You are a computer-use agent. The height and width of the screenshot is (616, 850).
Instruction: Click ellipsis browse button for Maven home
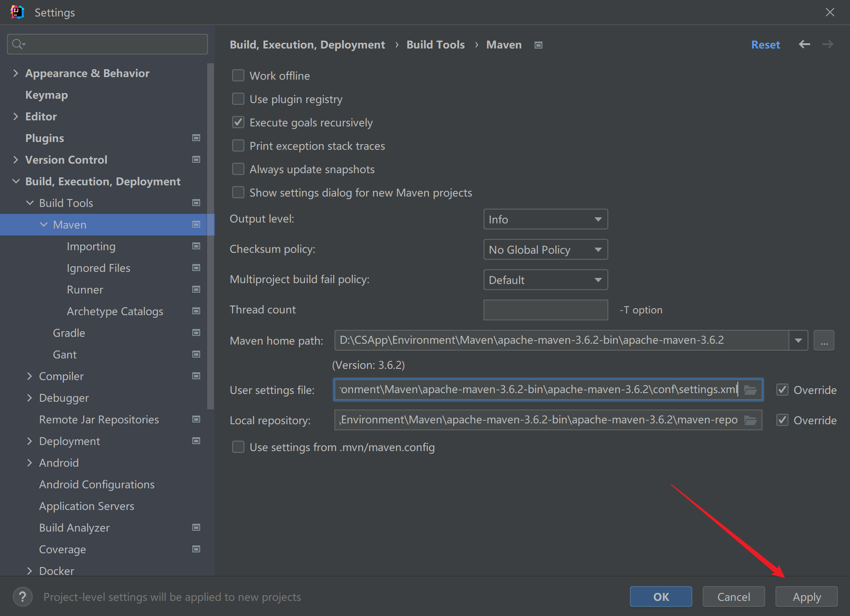pos(824,341)
